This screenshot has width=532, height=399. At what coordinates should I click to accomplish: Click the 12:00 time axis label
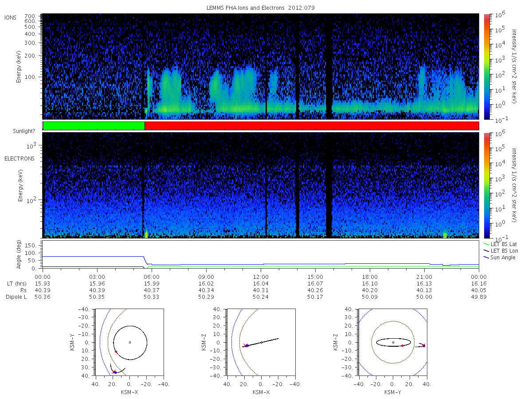pos(261,277)
